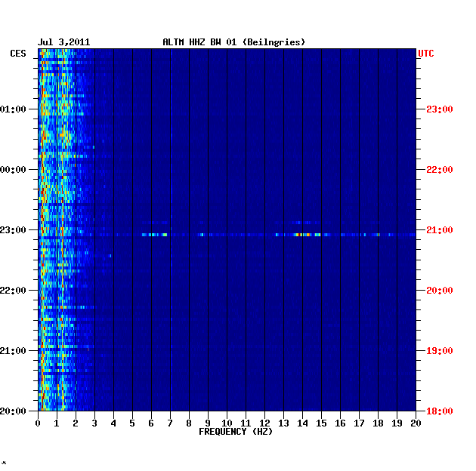Image resolution: width=476 pixels, height=471 pixels.
Task: Click frequency axis tick label 6
Action: (x=151, y=423)
